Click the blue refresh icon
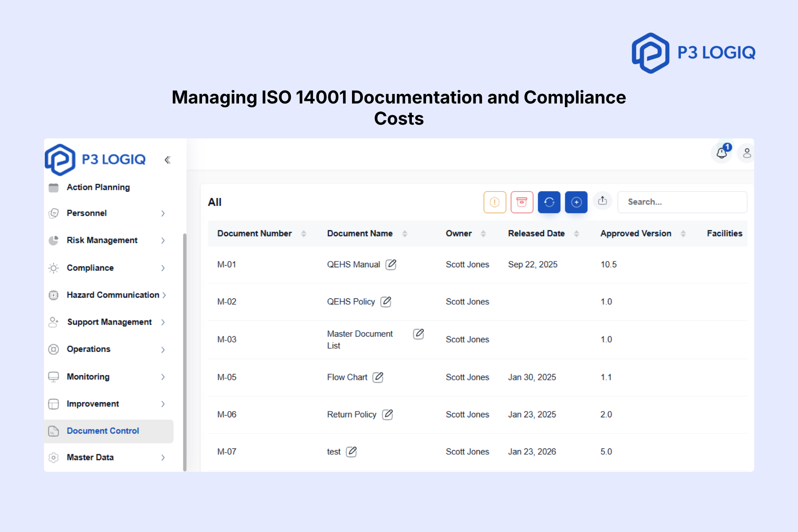 [549, 202]
